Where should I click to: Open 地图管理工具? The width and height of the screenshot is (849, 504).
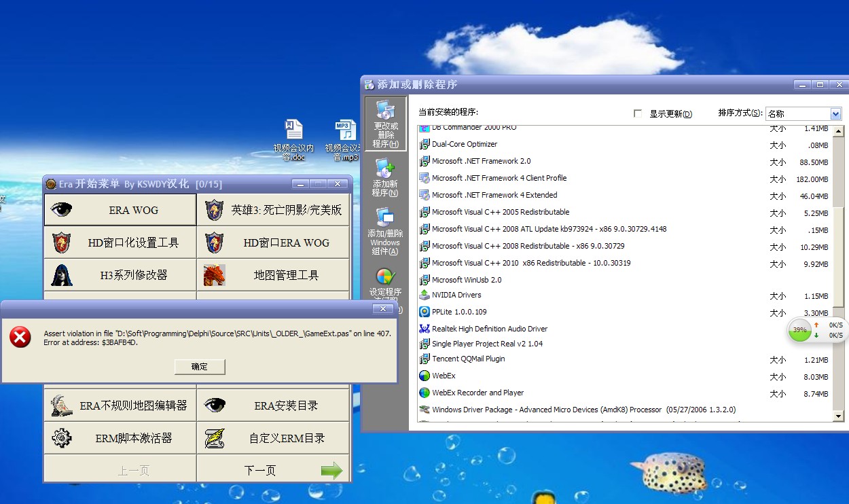[273, 275]
